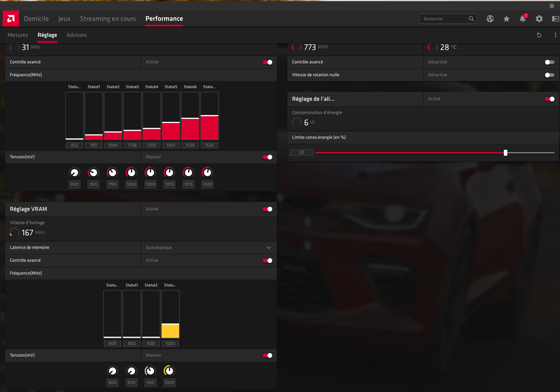The width and height of the screenshot is (560, 392).
Task: Click the power limit slider handle
Action: click(x=505, y=153)
